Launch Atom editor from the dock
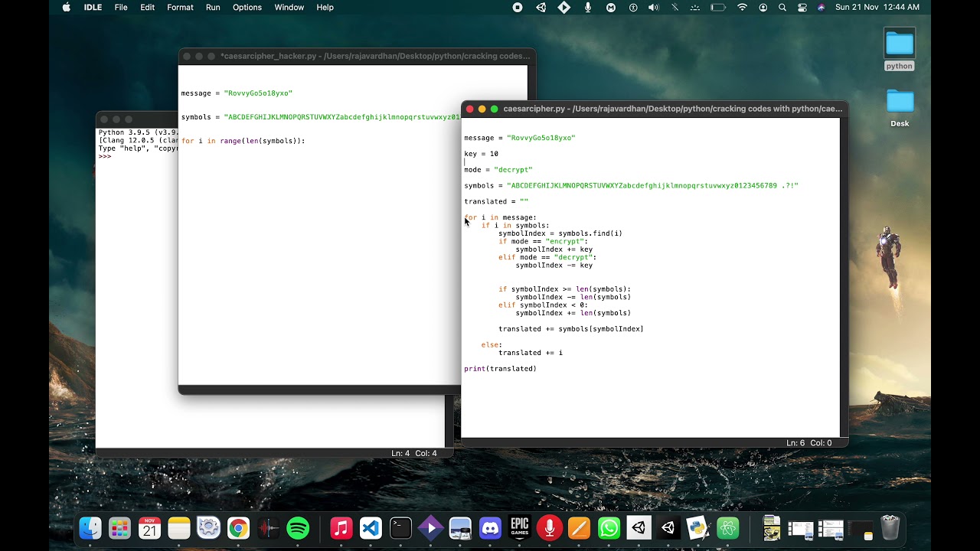Viewport: 980px width, 551px height. tap(727, 528)
